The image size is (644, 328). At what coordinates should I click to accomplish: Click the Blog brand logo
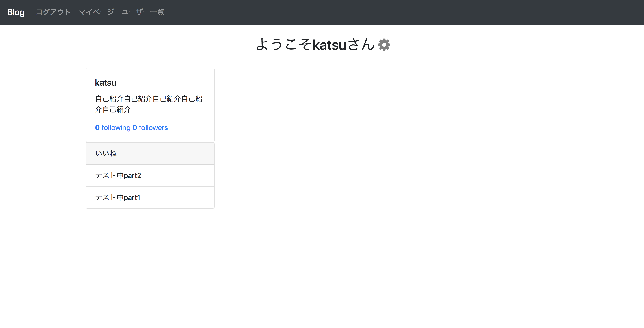(x=15, y=12)
